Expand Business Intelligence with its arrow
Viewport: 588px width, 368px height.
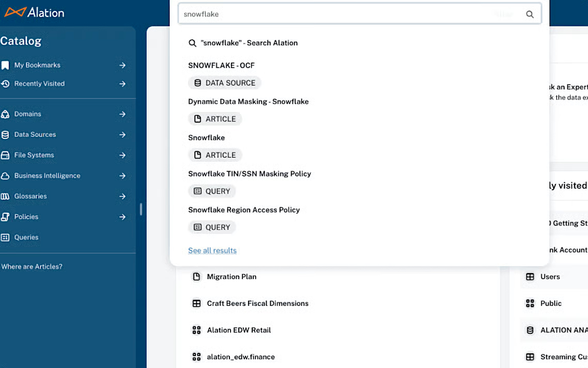click(x=122, y=176)
